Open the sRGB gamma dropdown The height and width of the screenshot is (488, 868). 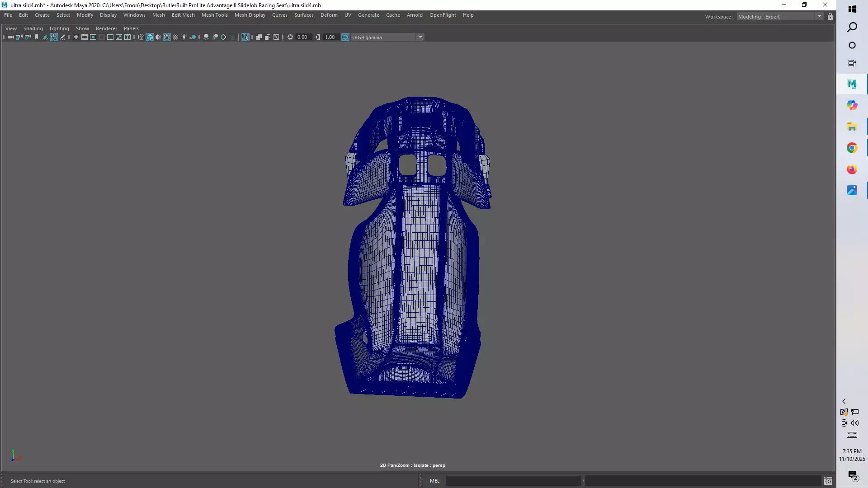[387, 37]
